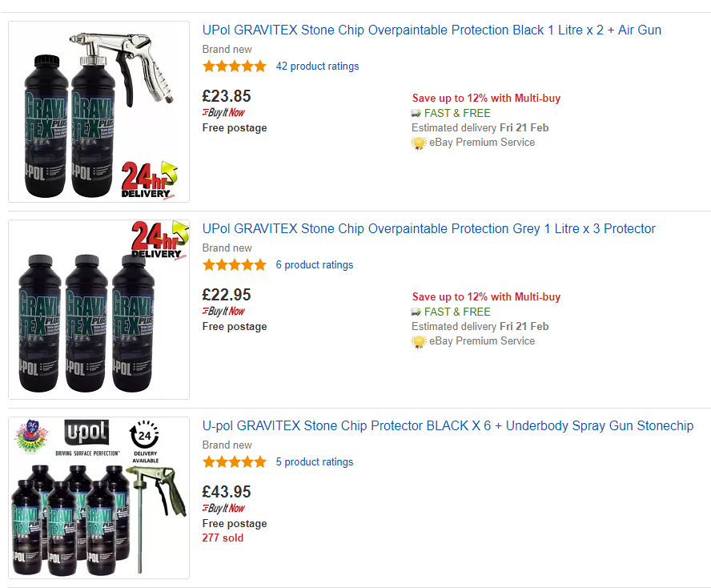View the 6 product ratings link
The height and width of the screenshot is (588, 711).
coord(314,265)
